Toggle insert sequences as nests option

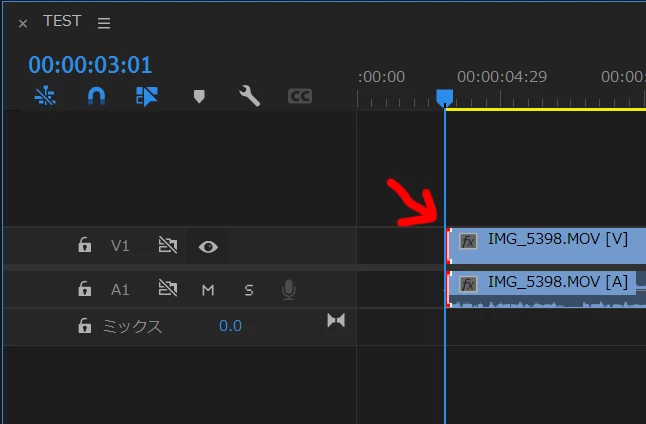point(45,96)
